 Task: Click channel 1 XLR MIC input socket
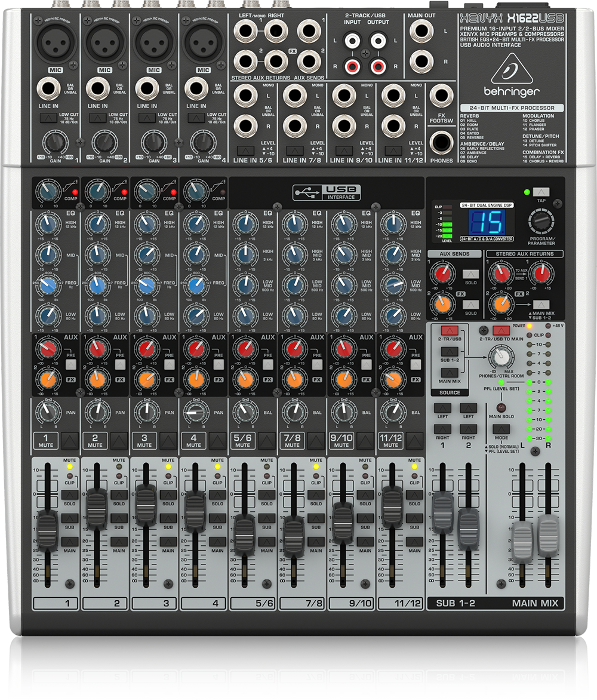[x=56, y=42]
